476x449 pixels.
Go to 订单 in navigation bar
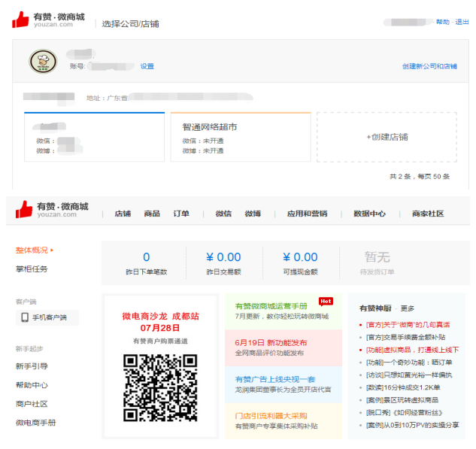coord(181,214)
